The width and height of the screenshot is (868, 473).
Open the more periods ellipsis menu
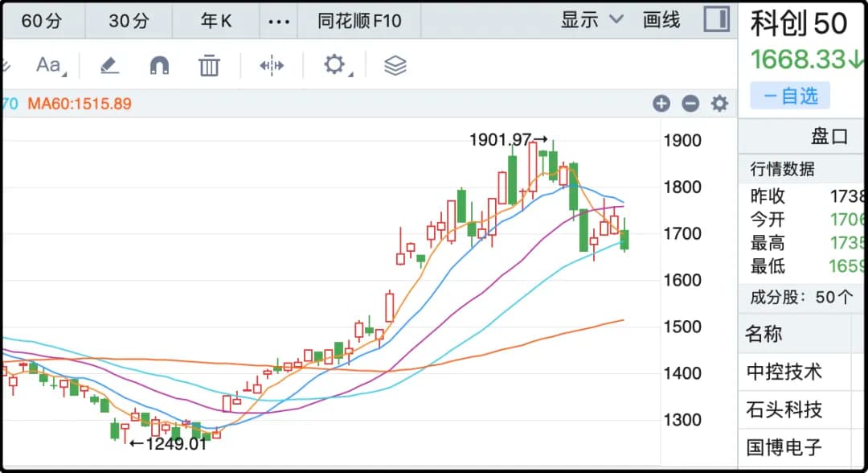278,22
